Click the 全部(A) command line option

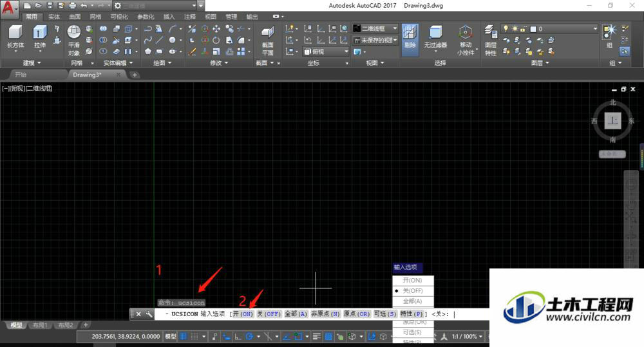point(296,314)
